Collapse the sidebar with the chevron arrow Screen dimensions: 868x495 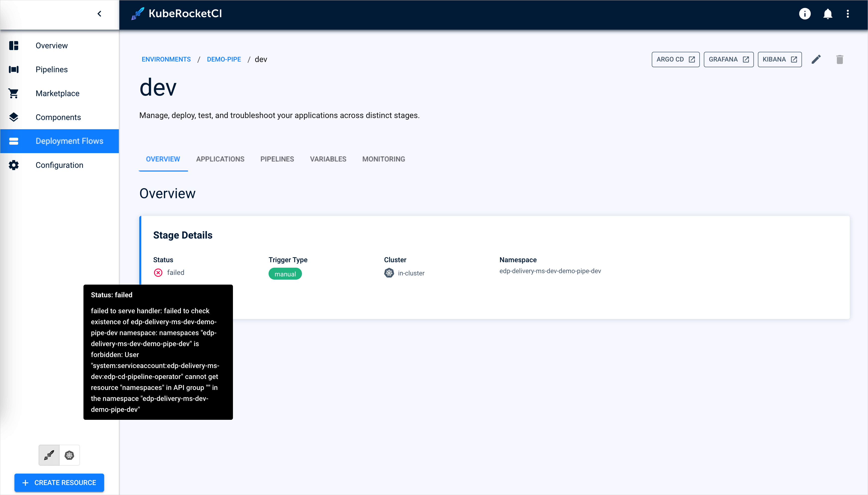point(99,14)
